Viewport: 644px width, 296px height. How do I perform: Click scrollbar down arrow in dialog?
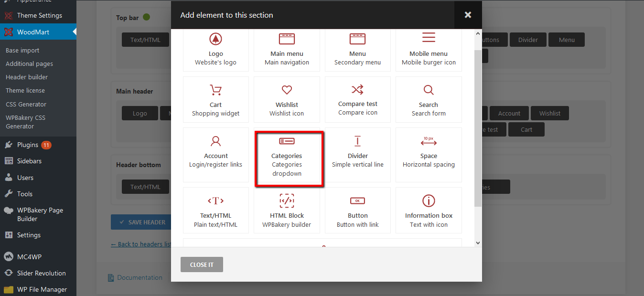pos(478,243)
